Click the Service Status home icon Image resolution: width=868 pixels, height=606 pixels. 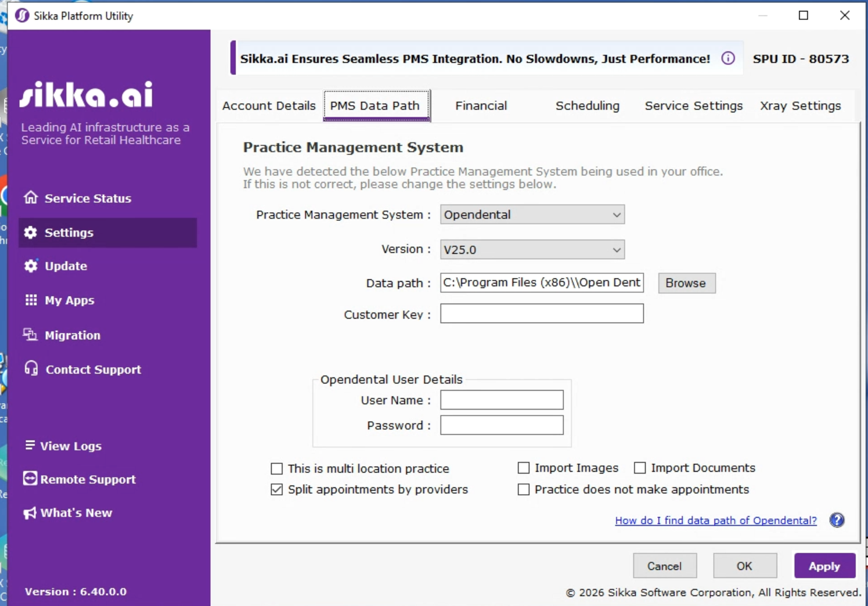(x=31, y=197)
